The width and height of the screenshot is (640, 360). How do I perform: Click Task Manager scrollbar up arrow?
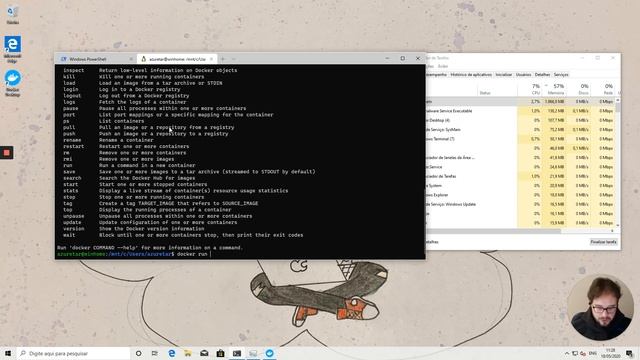click(x=618, y=100)
